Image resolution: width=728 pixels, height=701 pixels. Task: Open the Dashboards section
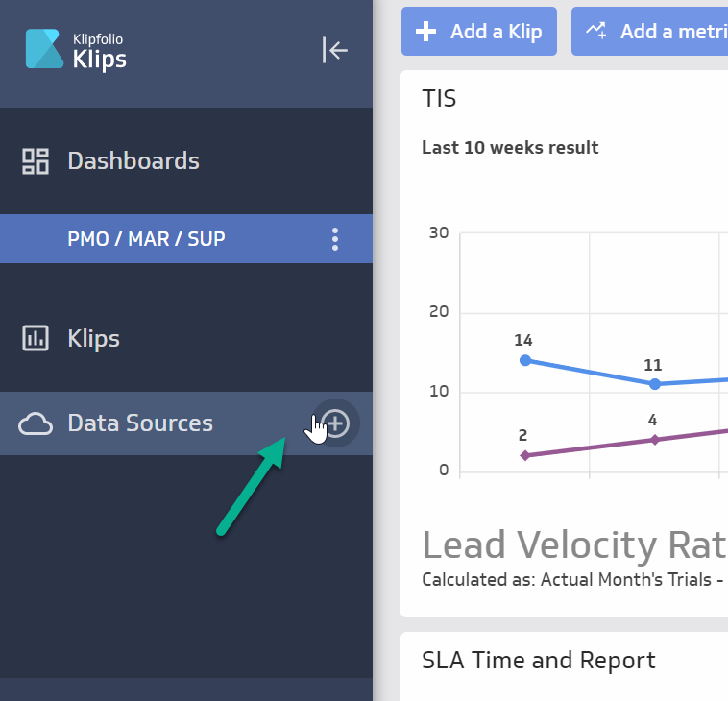click(133, 161)
